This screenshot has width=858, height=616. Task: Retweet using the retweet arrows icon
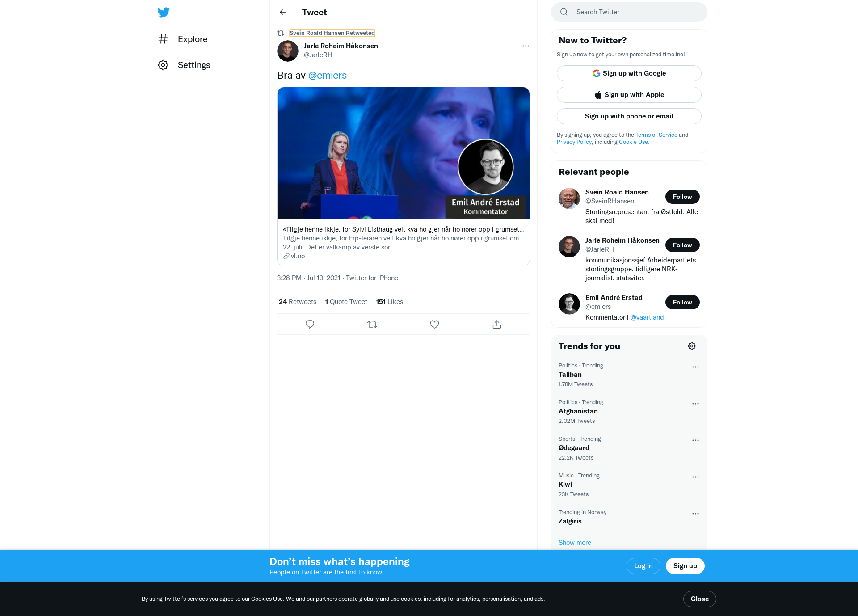(372, 325)
